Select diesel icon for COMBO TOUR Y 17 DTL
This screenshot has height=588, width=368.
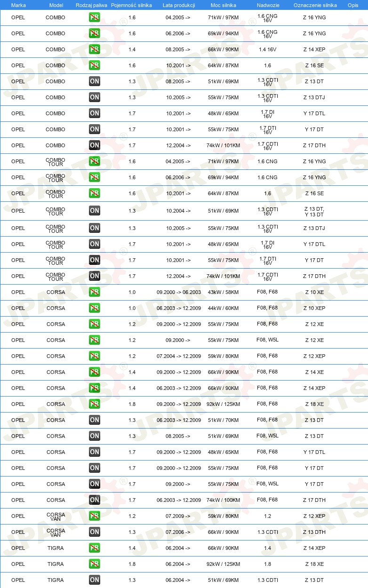(x=94, y=244)
